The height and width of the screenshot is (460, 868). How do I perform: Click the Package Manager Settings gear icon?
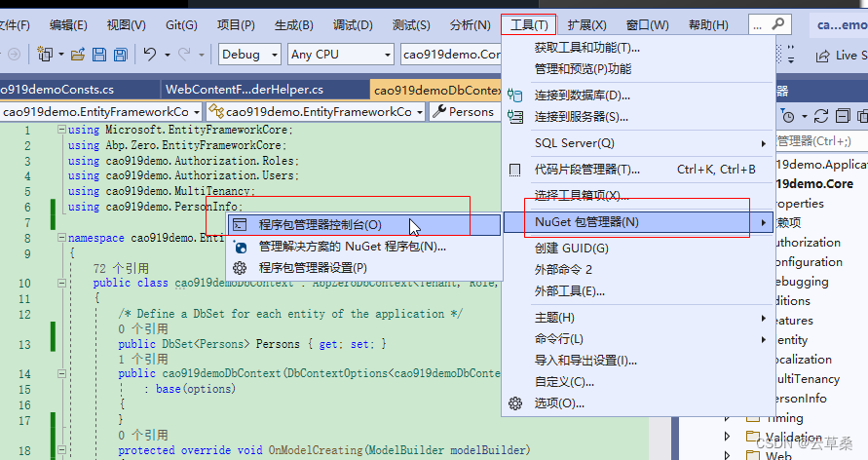tap(240, 268)
